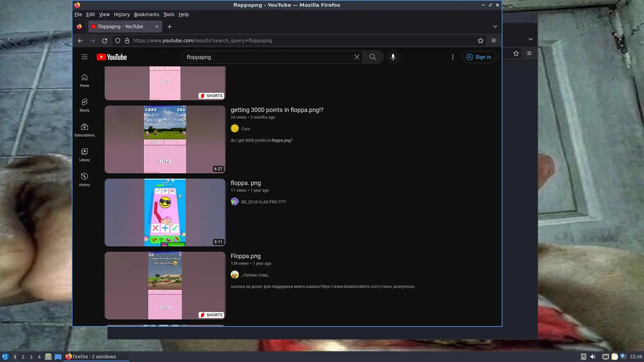The width and height of the screenshot is (644, 362).
Task: Open Subscriptions in YouTube sidebar
Action: [x=84, y=130]
